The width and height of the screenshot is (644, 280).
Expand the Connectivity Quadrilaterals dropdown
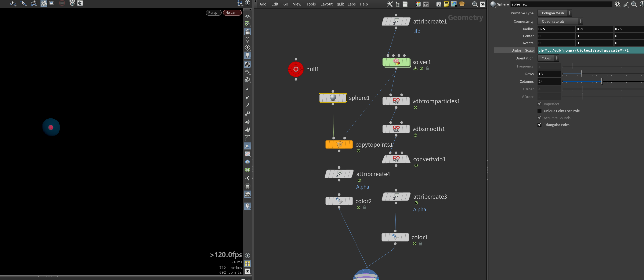[x=560, y=21]
